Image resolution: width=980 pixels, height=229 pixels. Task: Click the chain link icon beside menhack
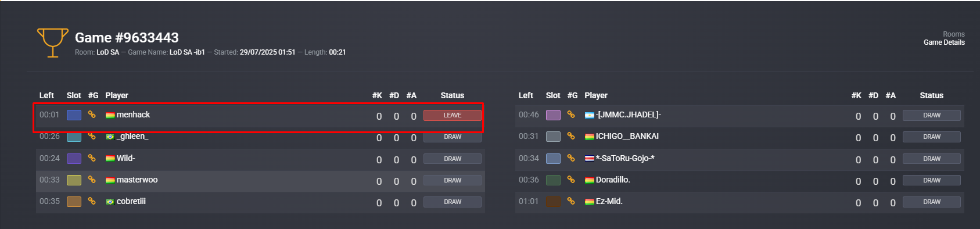(92, 114)
